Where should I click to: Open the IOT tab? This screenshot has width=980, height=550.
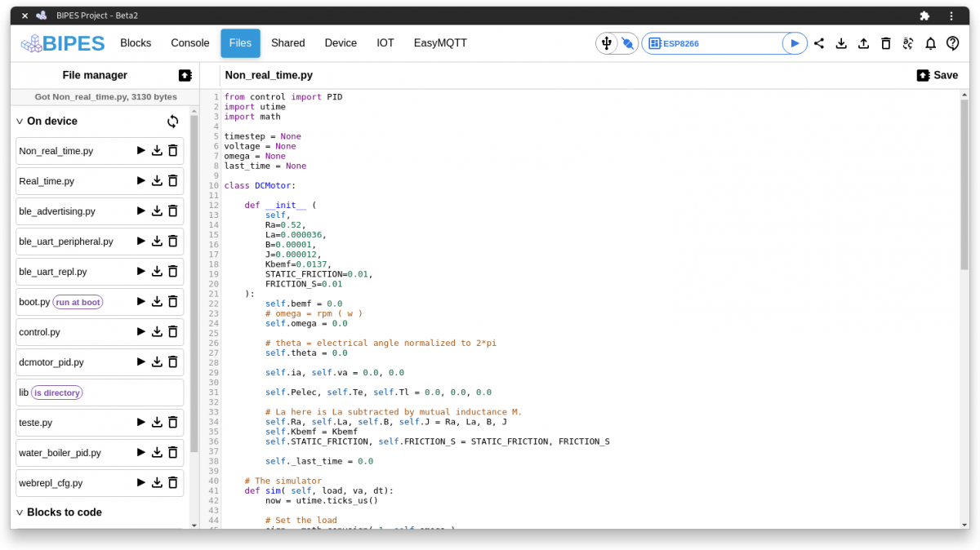pyautogui.click(x=385, y=42)
